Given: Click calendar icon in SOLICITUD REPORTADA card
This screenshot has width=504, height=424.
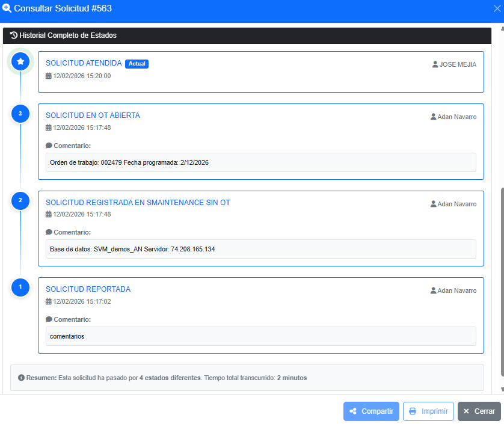Looking at the screenshot, I should (x=49, y=301).
